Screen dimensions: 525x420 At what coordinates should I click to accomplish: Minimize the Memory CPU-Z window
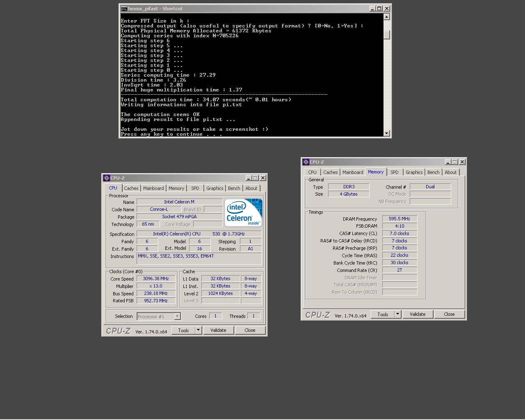[x=448, y=162]
